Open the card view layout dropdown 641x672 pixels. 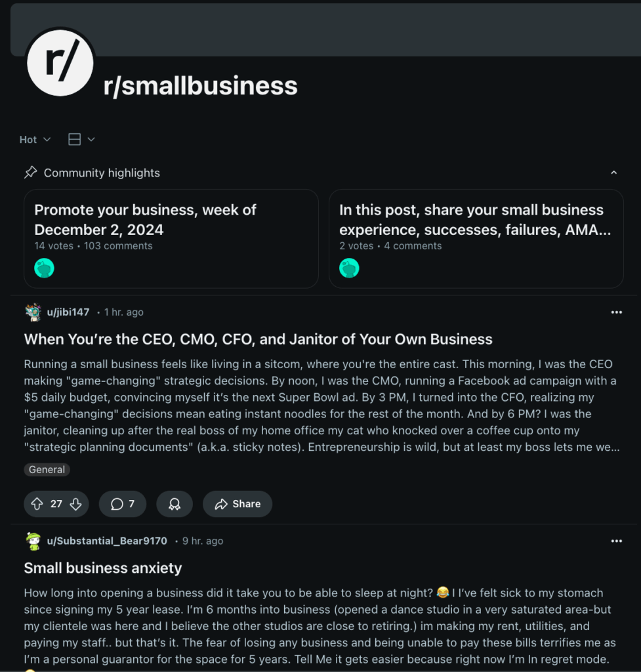(82, 139)
